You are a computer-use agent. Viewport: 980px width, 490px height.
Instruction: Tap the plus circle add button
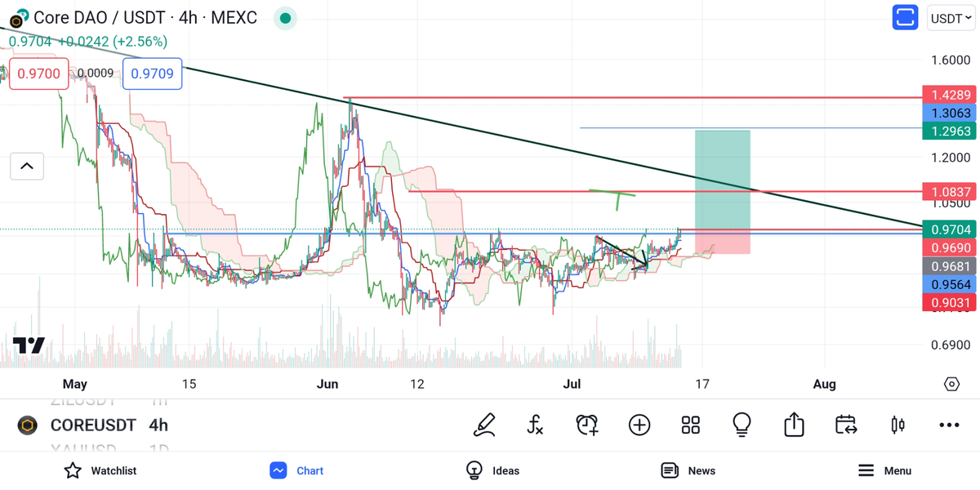[639, 425]
